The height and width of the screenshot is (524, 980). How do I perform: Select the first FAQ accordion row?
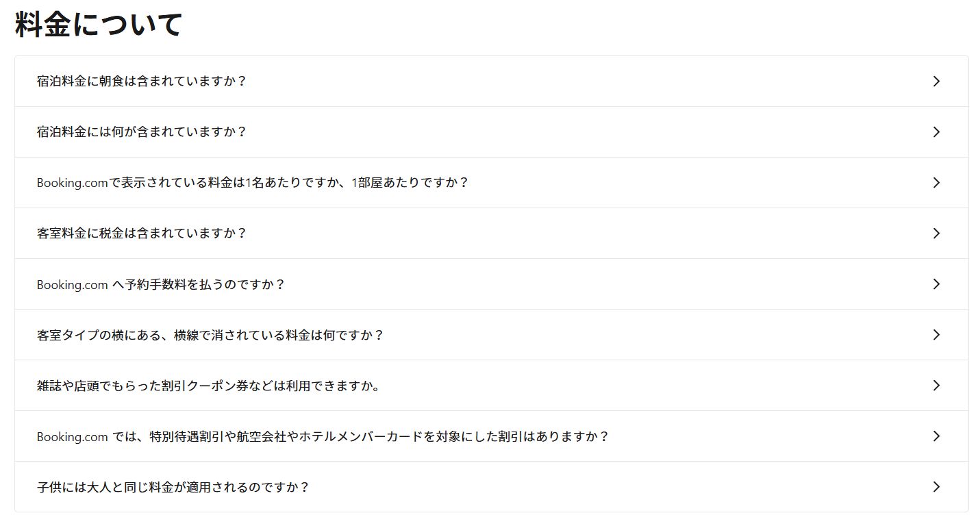coord(490,81)
